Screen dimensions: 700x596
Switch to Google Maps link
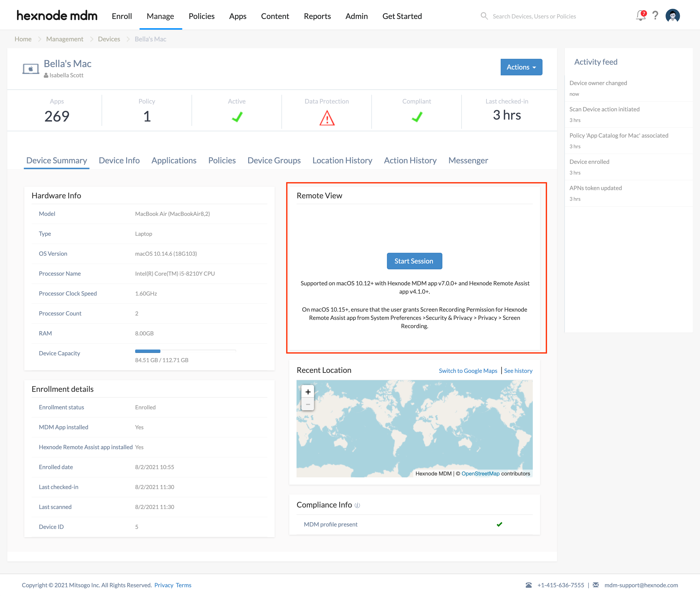(468, 371)
